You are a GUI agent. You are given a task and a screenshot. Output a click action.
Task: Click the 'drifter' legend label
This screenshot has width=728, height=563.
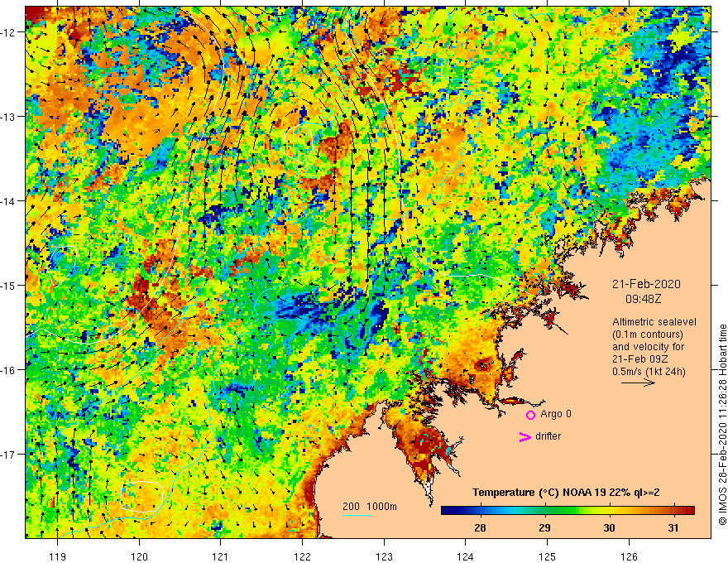[x=548, y=436]
